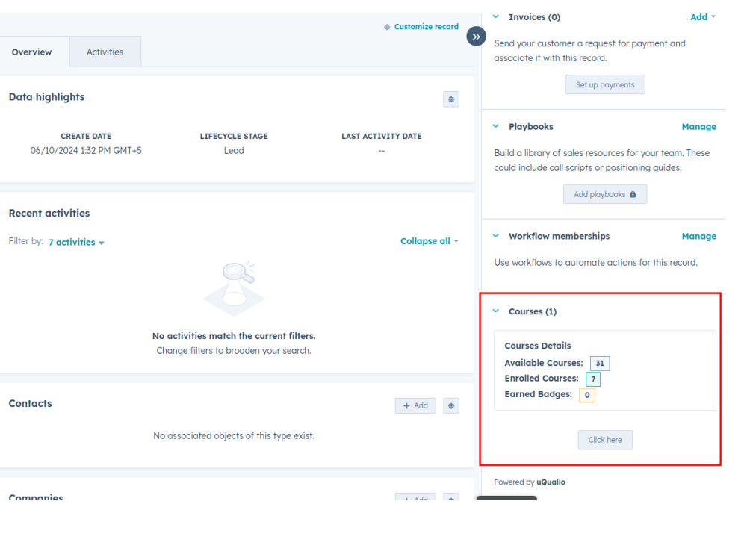Open the uQualio powered-by link
The height and width of the screenshot is (560, 747).
(x=551, y=482)
